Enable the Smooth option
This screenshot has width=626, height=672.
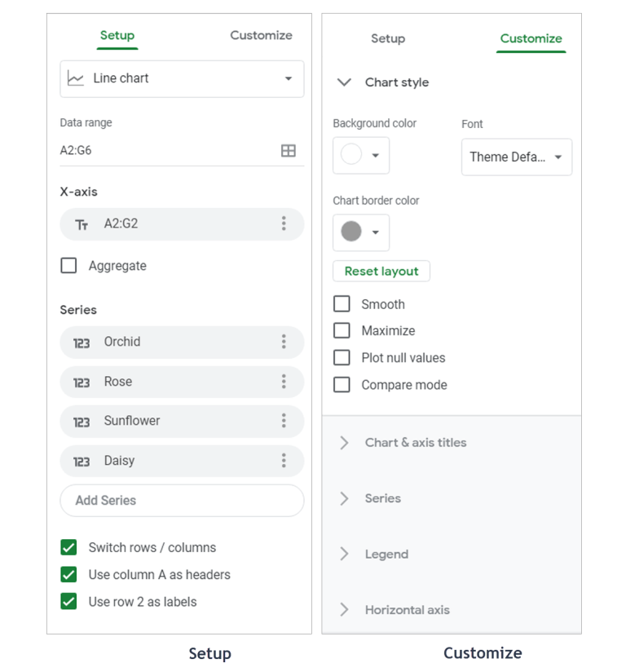coord(342,303)
